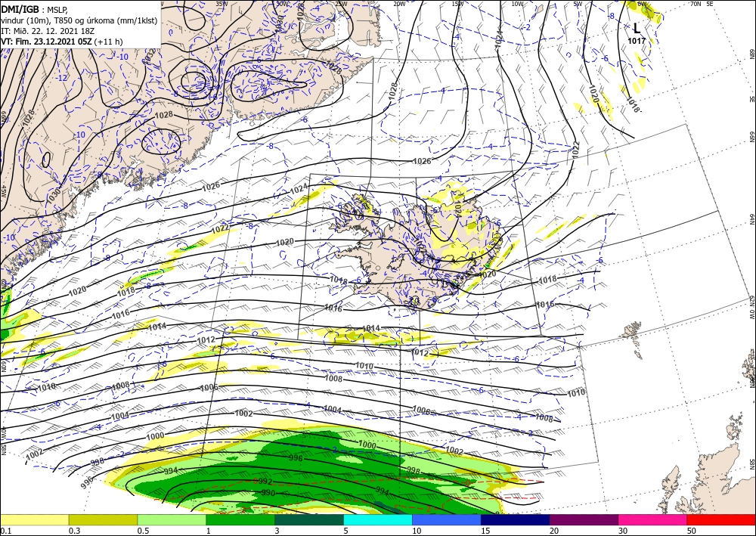
Task: Choose the purple 20–30 legend swatch
Action: click(x=584, y=519)
